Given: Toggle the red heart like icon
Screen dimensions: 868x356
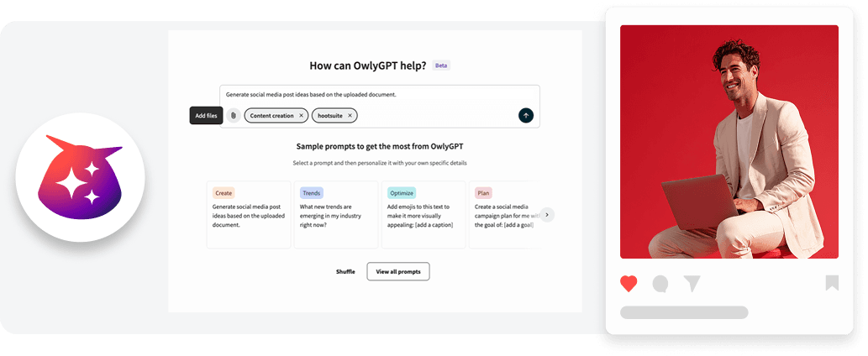Looking at the screenshot, I should tap(629, 284).
